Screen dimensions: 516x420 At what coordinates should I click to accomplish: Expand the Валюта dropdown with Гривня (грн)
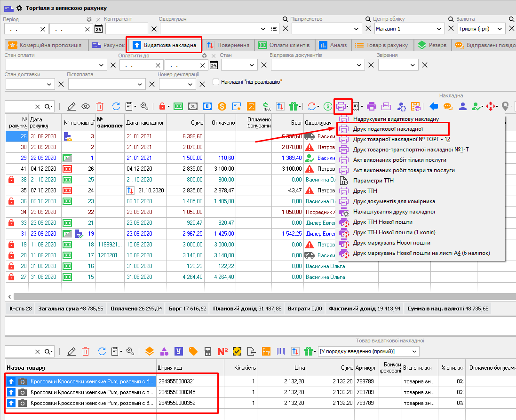(500, 29)
